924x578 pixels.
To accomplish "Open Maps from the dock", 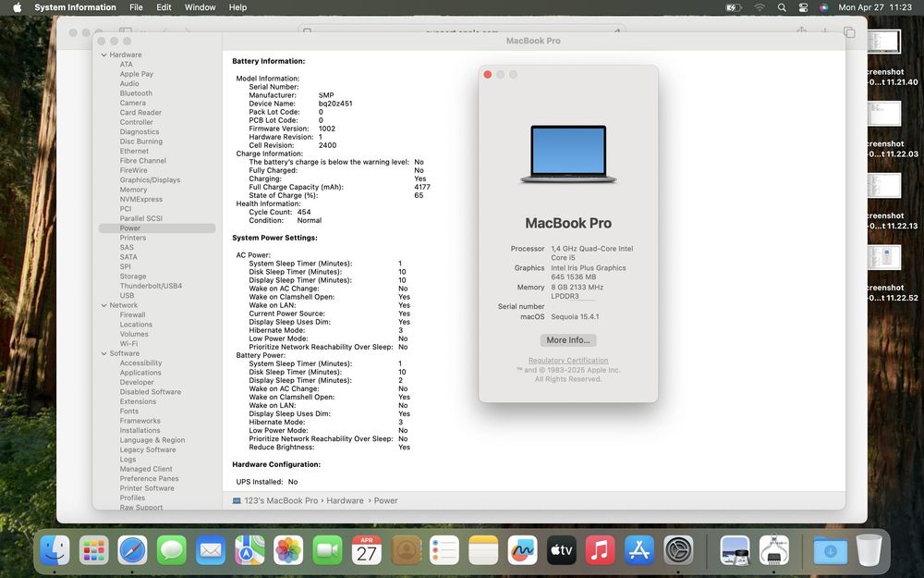I will [x=249, y=550].
